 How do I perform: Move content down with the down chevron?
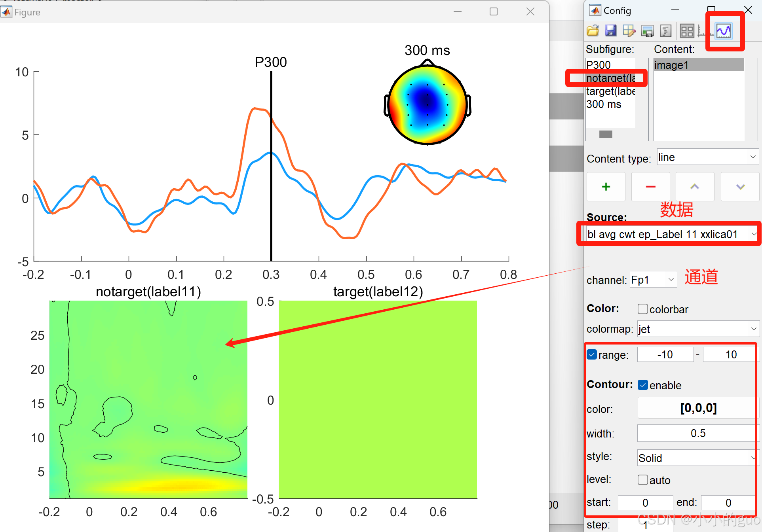740,187
